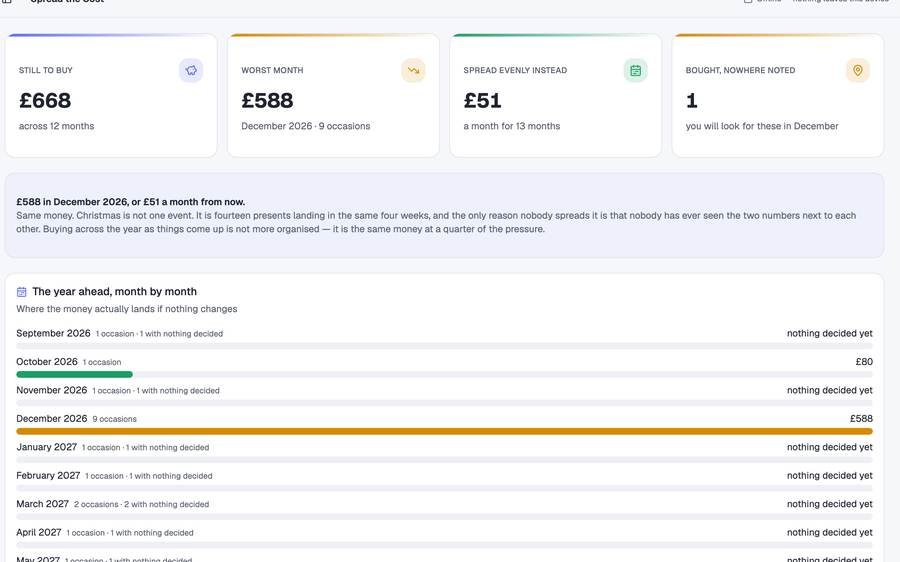Image resolution: width=900 pixels, height=562 pixels.
Task: Click the £668 still to buy amount
Action: tap(45, 100)
